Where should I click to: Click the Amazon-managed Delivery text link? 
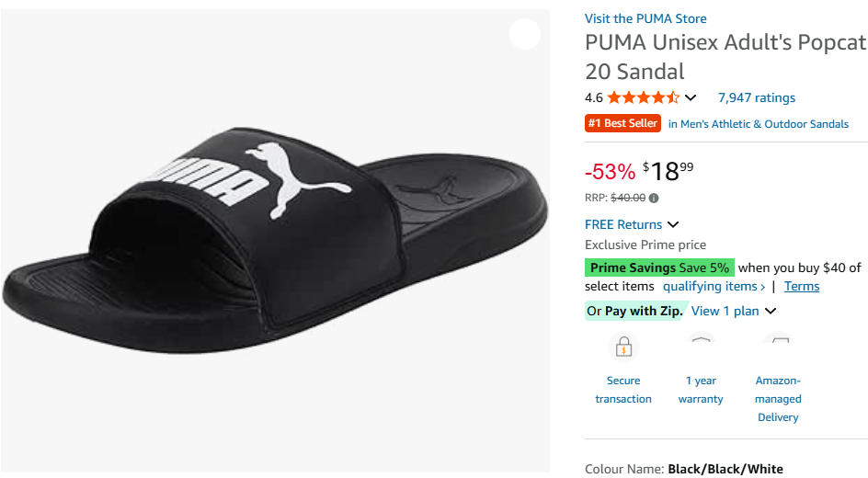778,399
